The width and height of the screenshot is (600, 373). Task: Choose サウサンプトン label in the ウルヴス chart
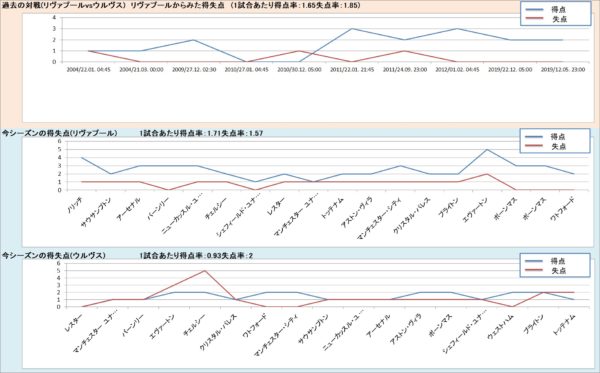tap(313, 329)
